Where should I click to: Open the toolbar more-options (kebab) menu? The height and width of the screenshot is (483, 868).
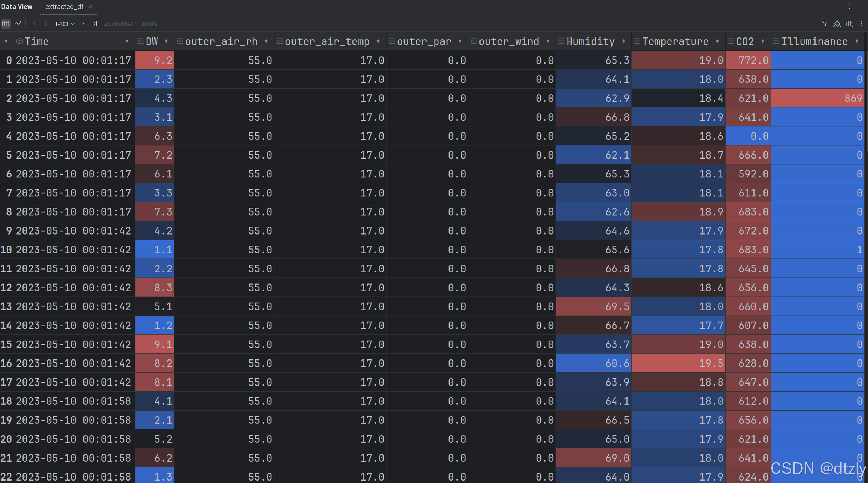[861, 24]
